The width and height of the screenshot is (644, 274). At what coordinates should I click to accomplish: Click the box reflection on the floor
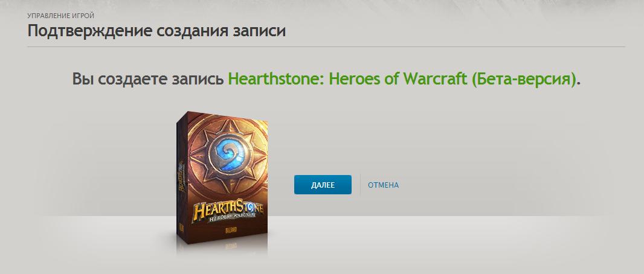tap(222, 250)
